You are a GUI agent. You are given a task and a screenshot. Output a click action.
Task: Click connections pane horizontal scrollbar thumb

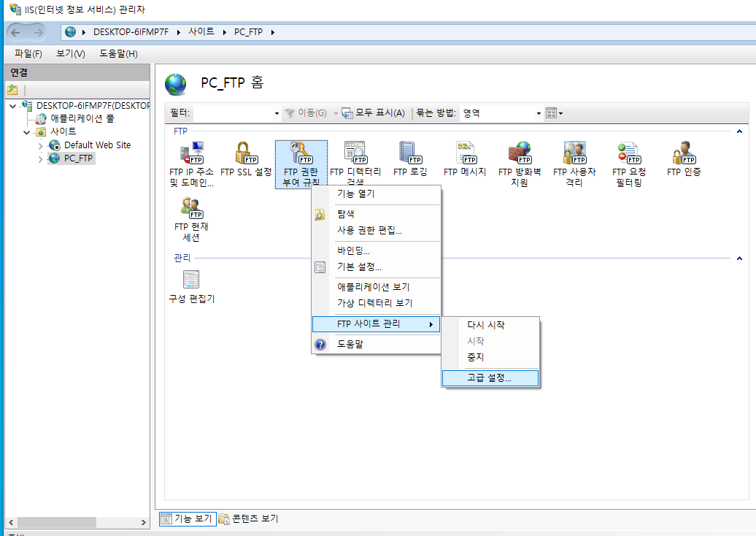(57, 523)
